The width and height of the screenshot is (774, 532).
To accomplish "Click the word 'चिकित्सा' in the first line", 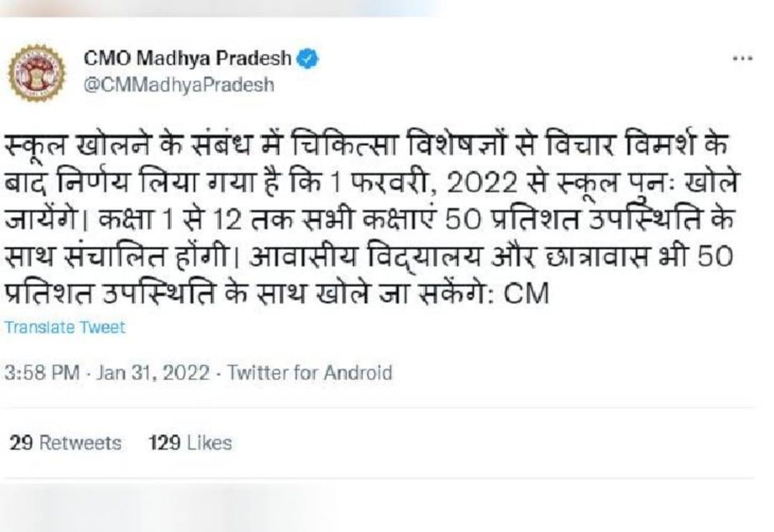I will coord(335,147).
